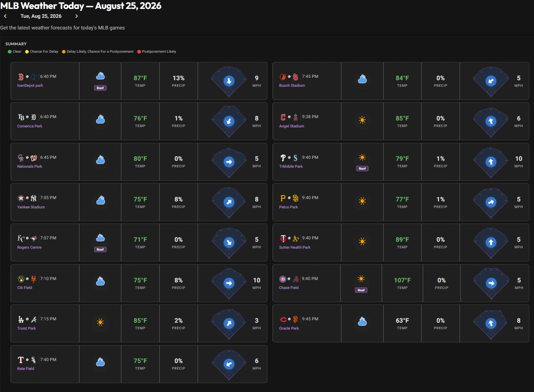Click the 107°F temperature for Chase Field
The image size is (534, 392).
click(x=402, y=280)
